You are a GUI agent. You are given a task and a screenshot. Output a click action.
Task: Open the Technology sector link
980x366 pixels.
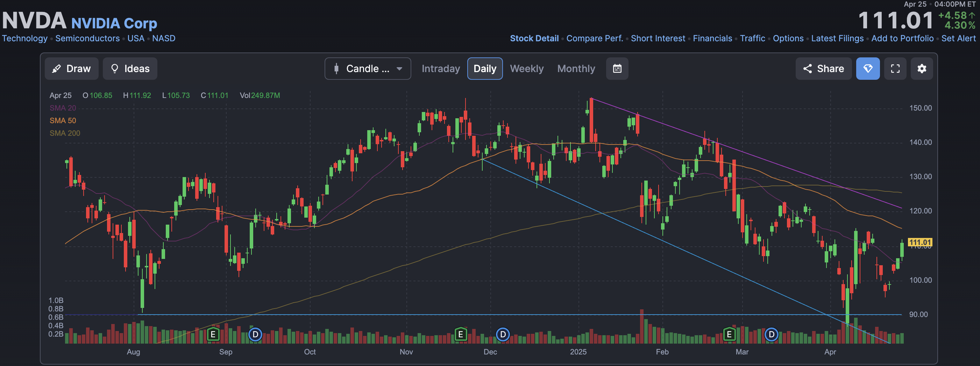click(25, 38)
